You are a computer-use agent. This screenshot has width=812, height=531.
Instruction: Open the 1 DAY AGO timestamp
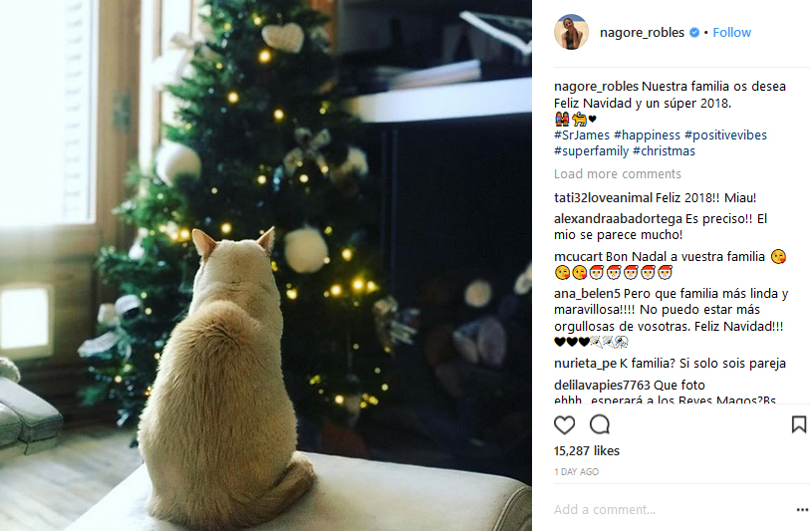point(577,472)
